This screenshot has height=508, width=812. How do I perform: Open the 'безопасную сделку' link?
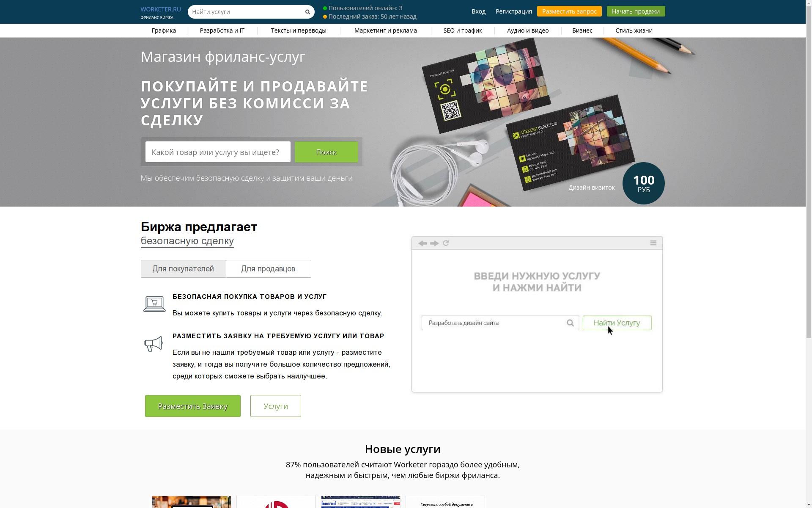(187, 241)
